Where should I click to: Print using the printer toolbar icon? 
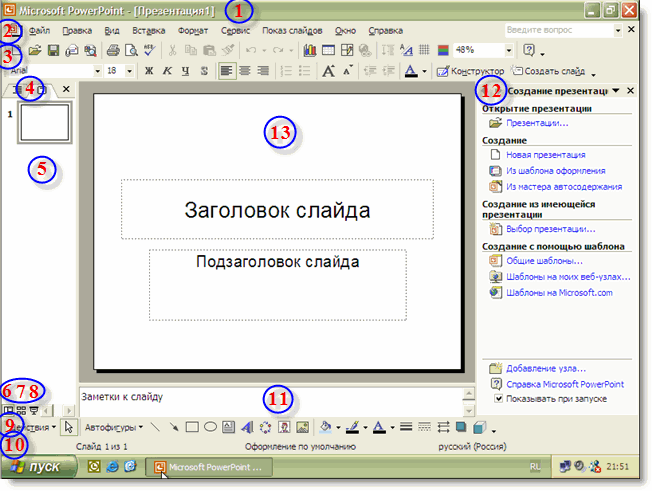tap(113, 51)
